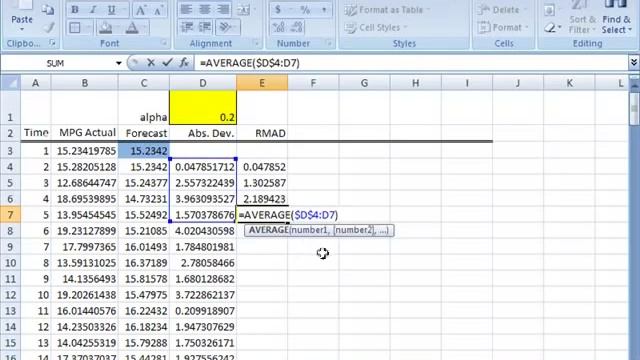Select column B header
Image resolution: width=640 pixels, height=360 pixels.
pos(85,83)
